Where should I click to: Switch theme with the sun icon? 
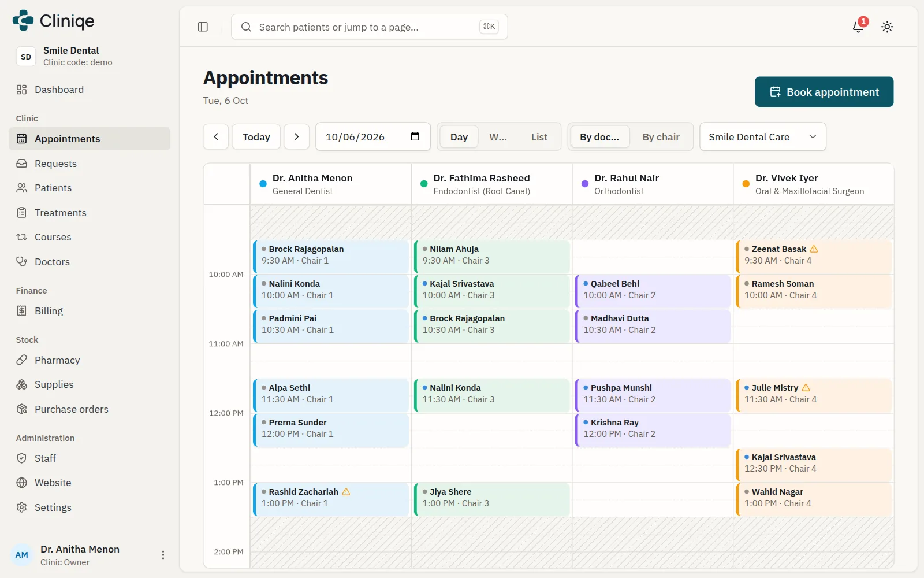coord(887,27)
